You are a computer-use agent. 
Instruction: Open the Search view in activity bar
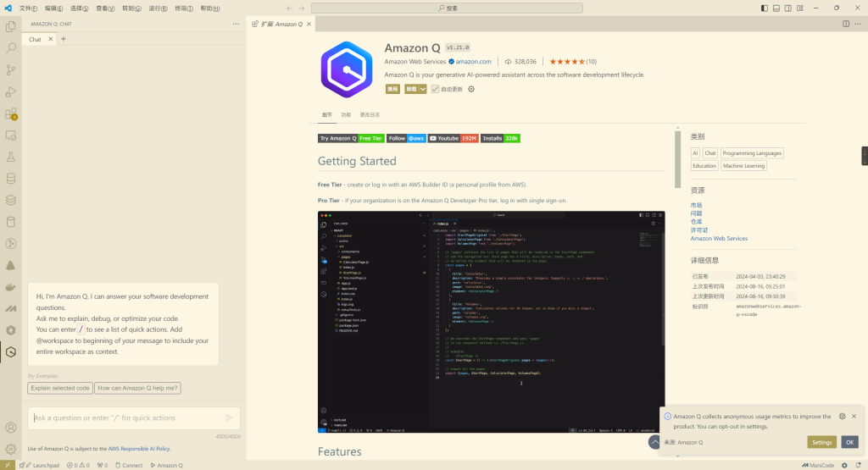(10, 48)
